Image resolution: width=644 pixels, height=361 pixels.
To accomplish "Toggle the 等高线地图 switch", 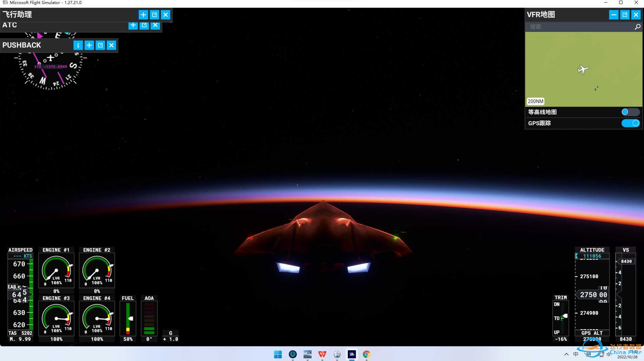I will [630, 112].
